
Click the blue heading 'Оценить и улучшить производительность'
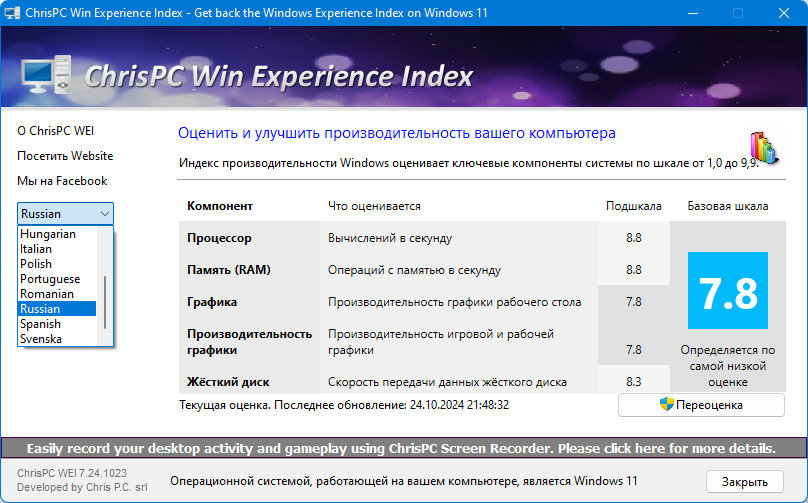[x=397, y=133]
